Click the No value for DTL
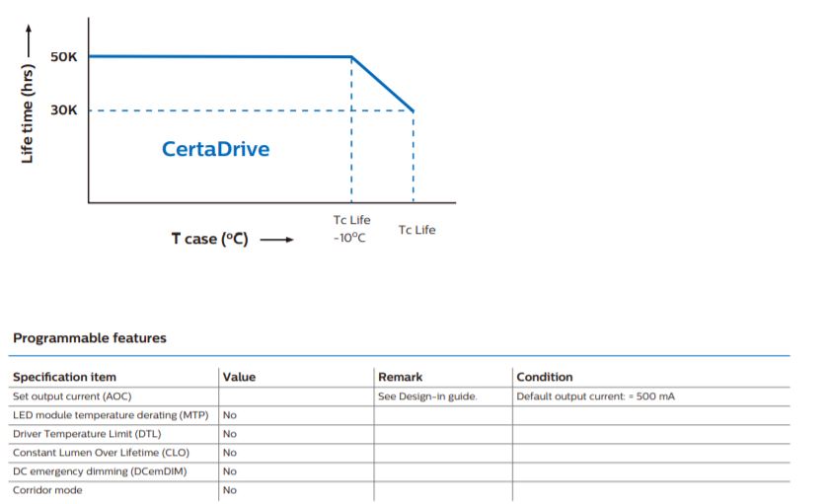The width and height of the screenshot is (831, 504). pyautogui.click(x=230, y=434)
